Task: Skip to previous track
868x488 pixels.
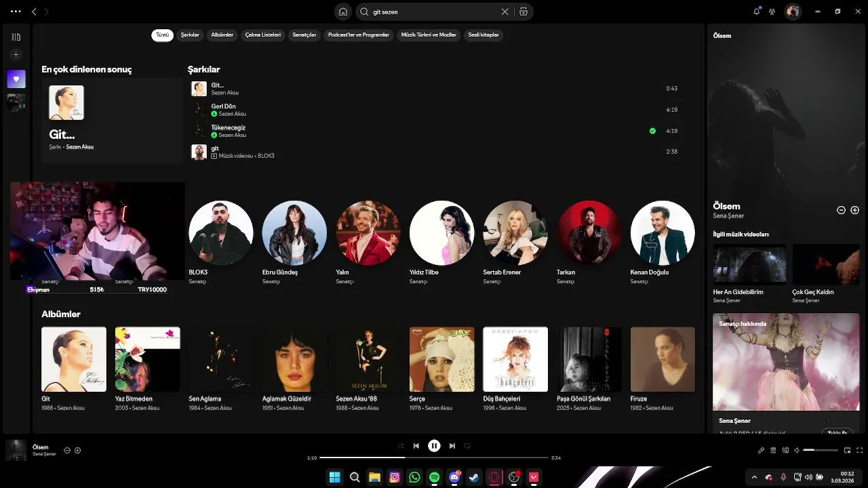Action: click(416, 446)
